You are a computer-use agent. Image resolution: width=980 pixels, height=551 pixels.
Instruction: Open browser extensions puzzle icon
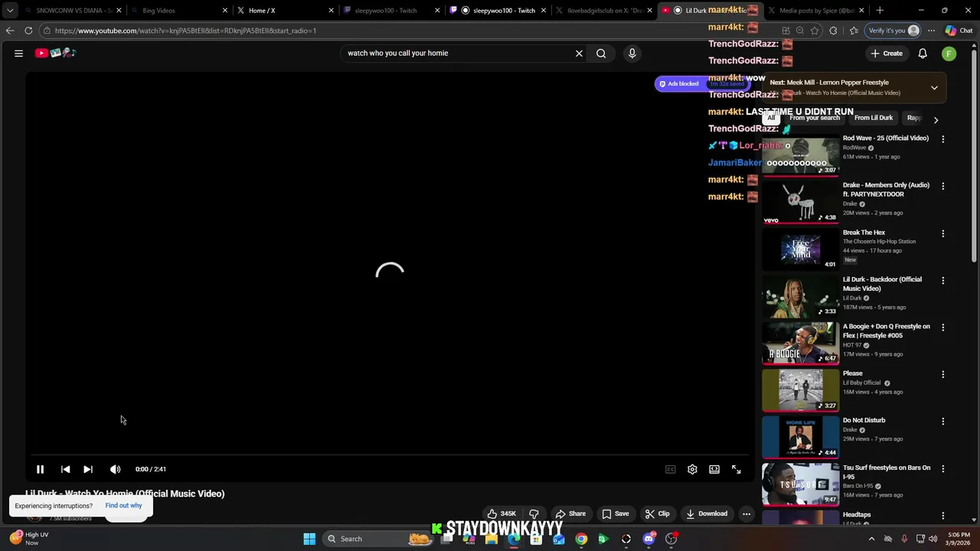(x=833, y=31)
